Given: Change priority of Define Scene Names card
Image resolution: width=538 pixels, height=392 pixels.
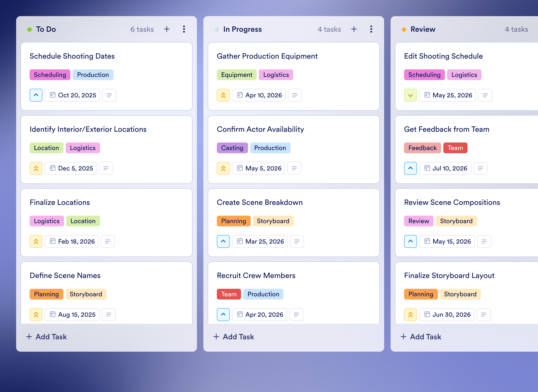Looking at the screenshot, I should (36, 315).
